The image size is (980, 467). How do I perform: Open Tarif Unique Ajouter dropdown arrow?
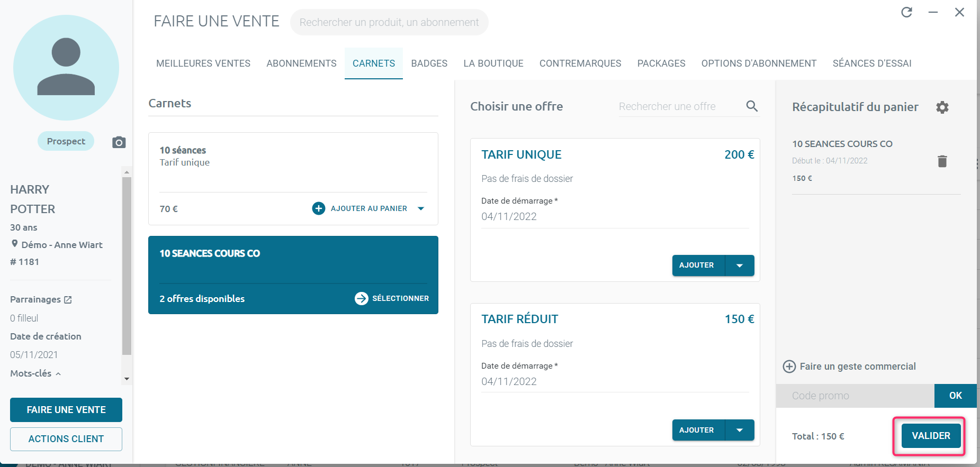(740, 265)
